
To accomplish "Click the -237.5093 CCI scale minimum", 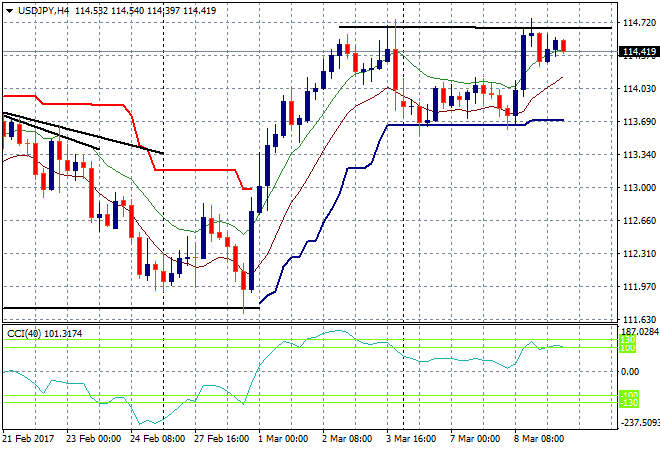I will (x=639, y=422).
